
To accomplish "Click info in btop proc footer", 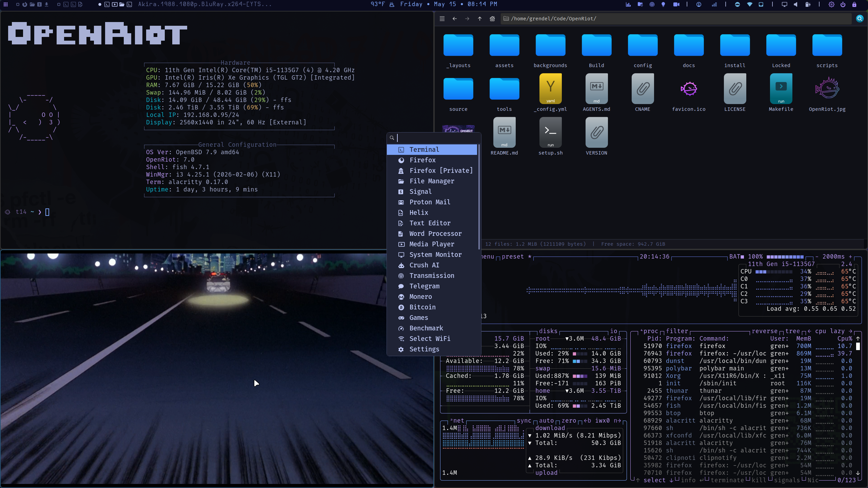I will coord(688,480).
